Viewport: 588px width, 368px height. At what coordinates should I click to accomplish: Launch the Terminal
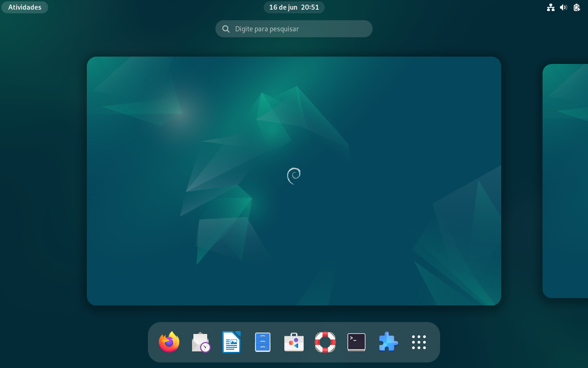pyautogui.click(x=356, y=342)
